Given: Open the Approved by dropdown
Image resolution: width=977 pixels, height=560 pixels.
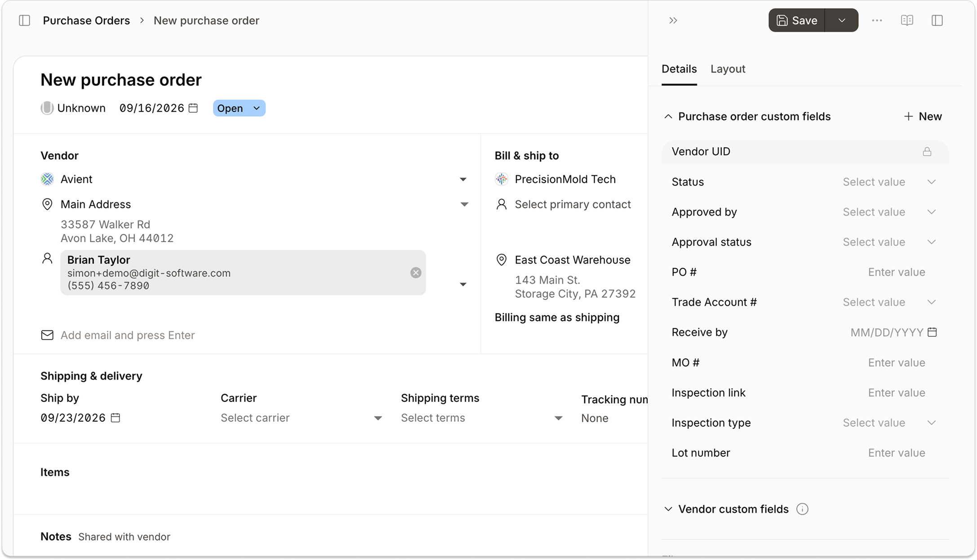Looking at the screenshot, I should click(889, 212).
